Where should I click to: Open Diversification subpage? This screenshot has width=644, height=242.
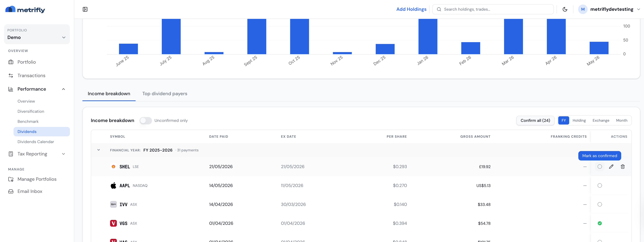pos(31,111)
